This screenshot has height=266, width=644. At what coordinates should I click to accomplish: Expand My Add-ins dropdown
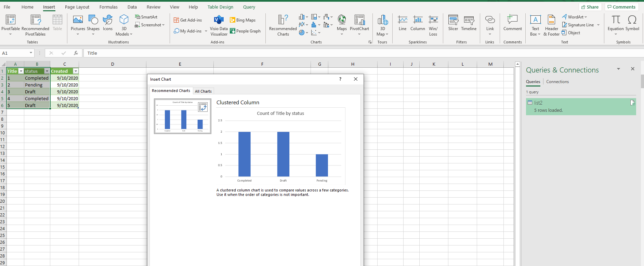click(206, 31)
